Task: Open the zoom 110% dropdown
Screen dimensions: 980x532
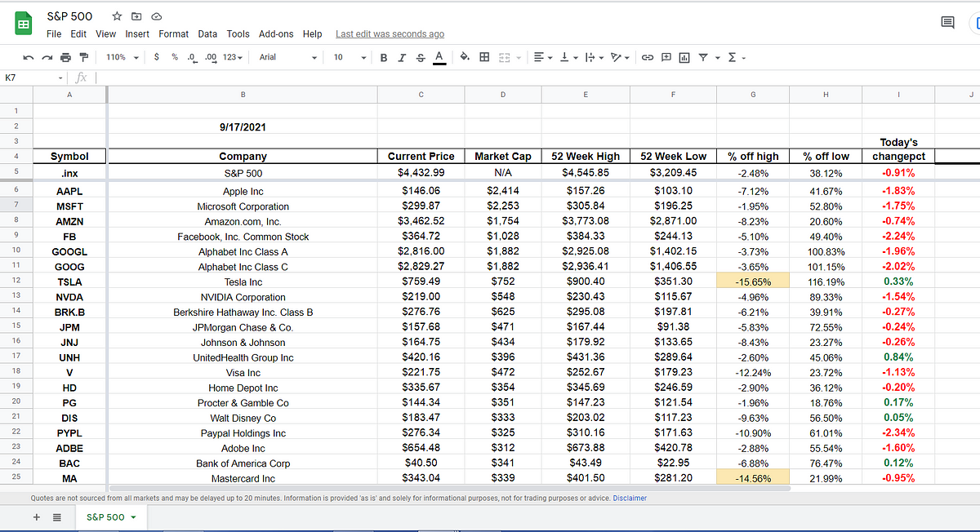Action: click(122, 57)
